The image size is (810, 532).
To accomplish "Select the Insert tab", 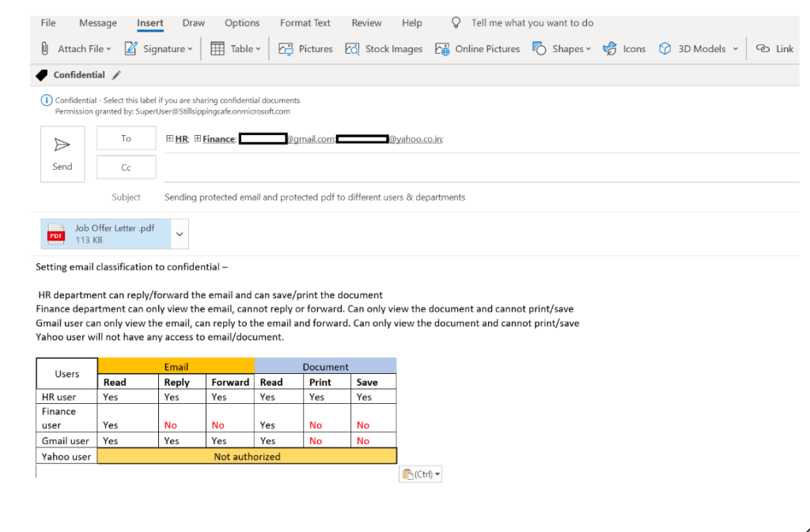I will tap(150, 23).
